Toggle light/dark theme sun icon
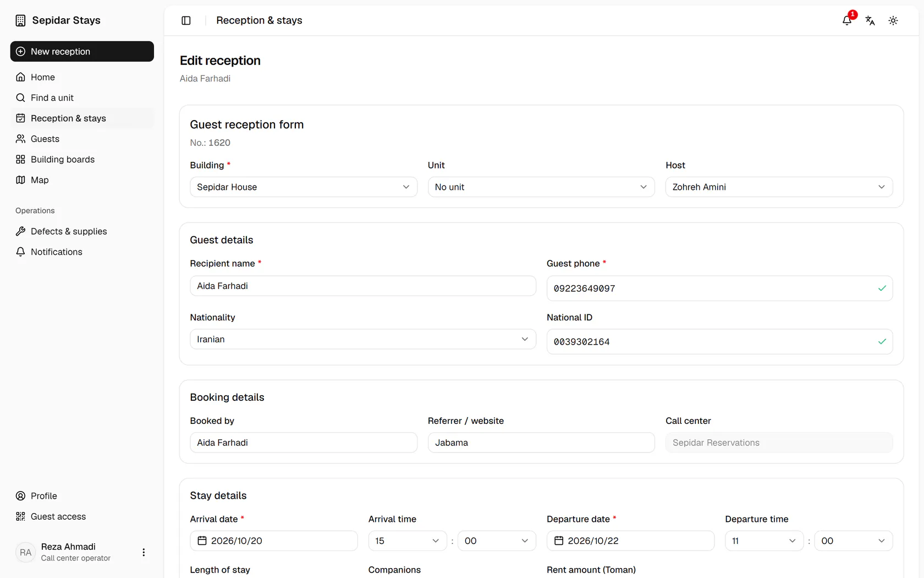924x578 pixels. point(893,20)
